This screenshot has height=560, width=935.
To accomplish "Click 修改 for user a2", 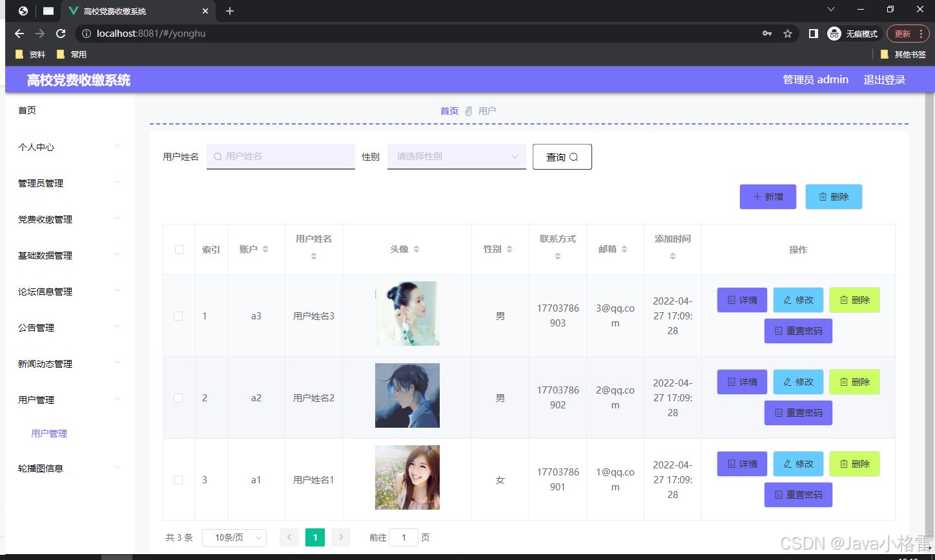I will tap(798, 382).
